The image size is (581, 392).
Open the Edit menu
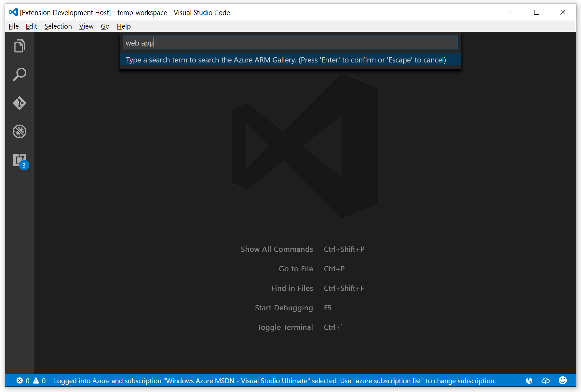(31, 26)
